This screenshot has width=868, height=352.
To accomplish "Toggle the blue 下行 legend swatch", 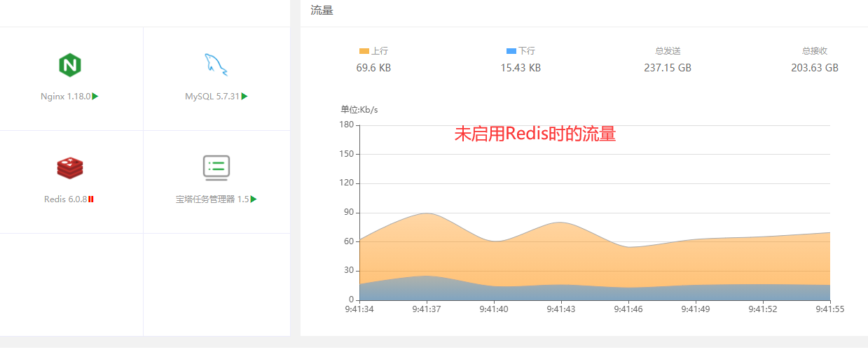I will [x=511, y=51].
